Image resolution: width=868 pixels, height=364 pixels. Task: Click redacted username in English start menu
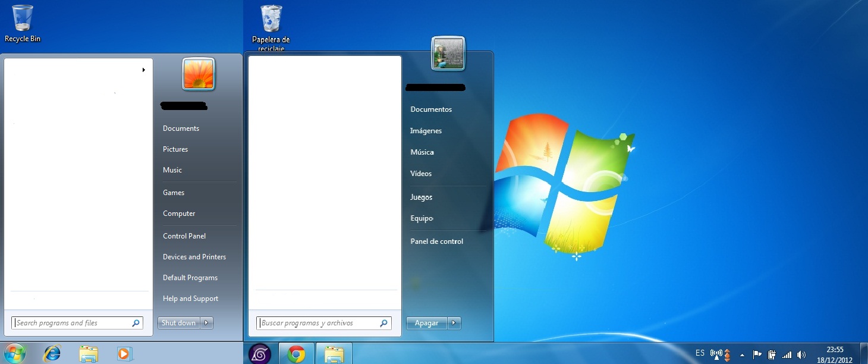pos(184,106)
